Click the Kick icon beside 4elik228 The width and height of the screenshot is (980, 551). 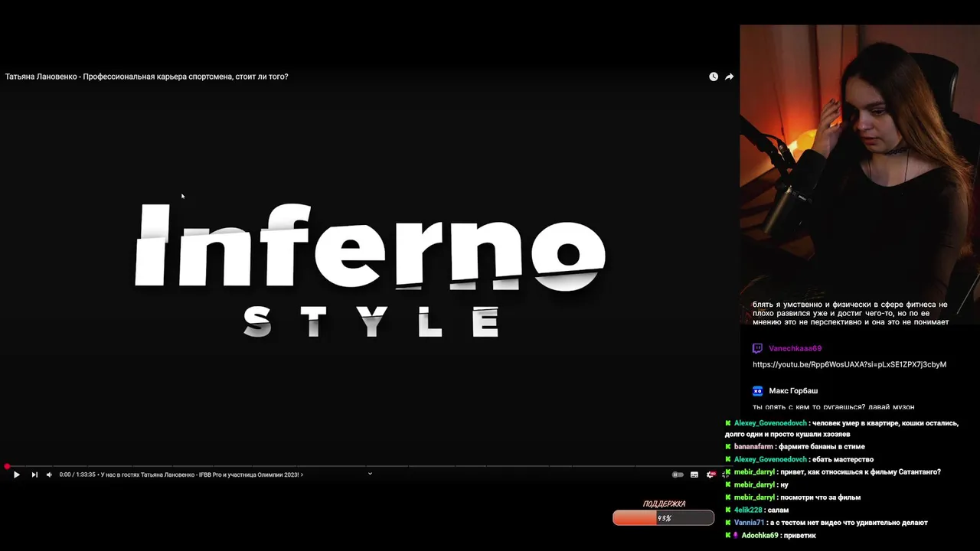pyautogui.click(x=728, y=510)
